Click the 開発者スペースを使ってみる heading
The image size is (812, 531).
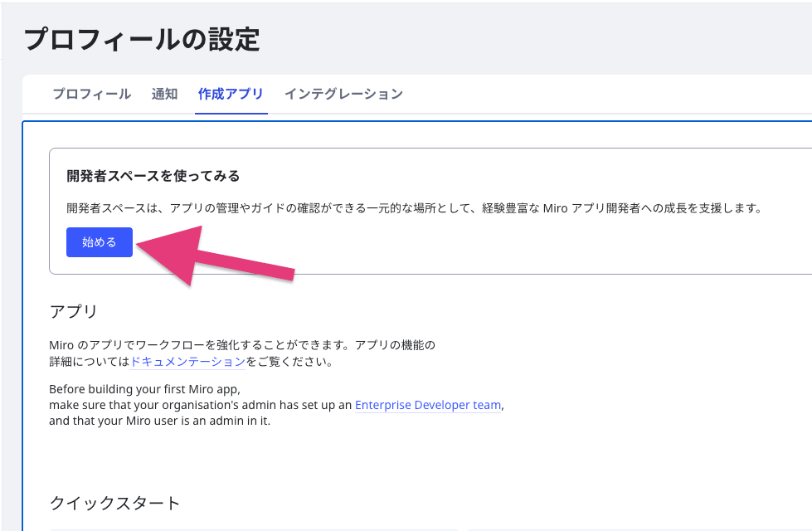[x=153, y=176]
